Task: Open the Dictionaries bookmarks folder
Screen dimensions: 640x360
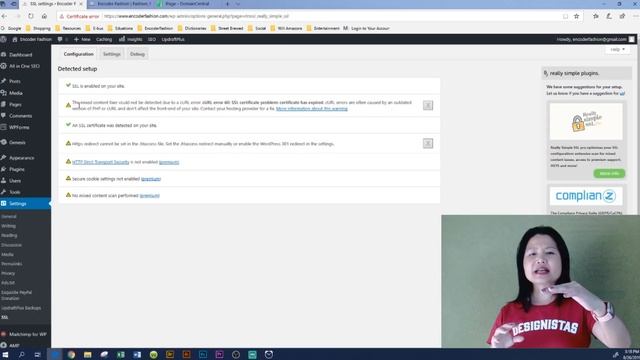Action: pyautogui.click(x=192, y=29)
